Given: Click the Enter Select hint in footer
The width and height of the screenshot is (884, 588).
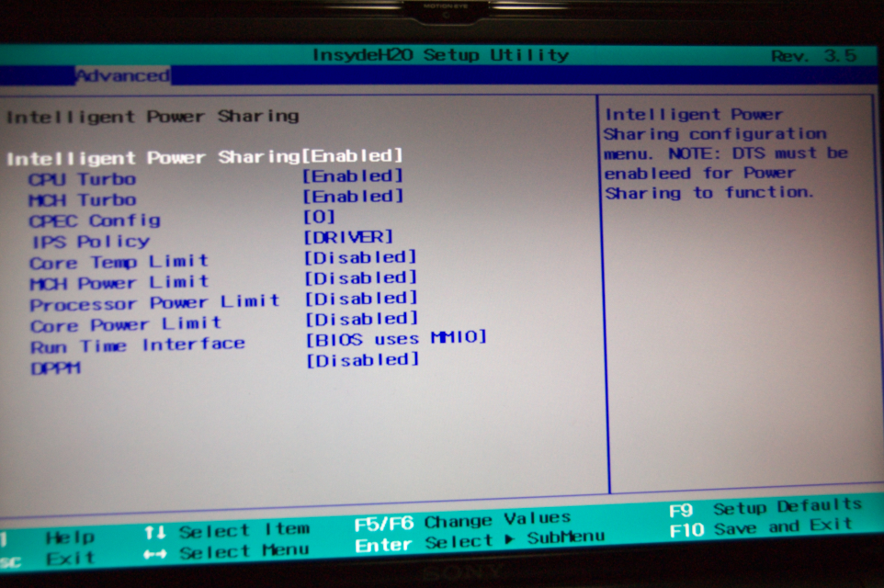Looking at the screenshot, I should click(425, 544).
